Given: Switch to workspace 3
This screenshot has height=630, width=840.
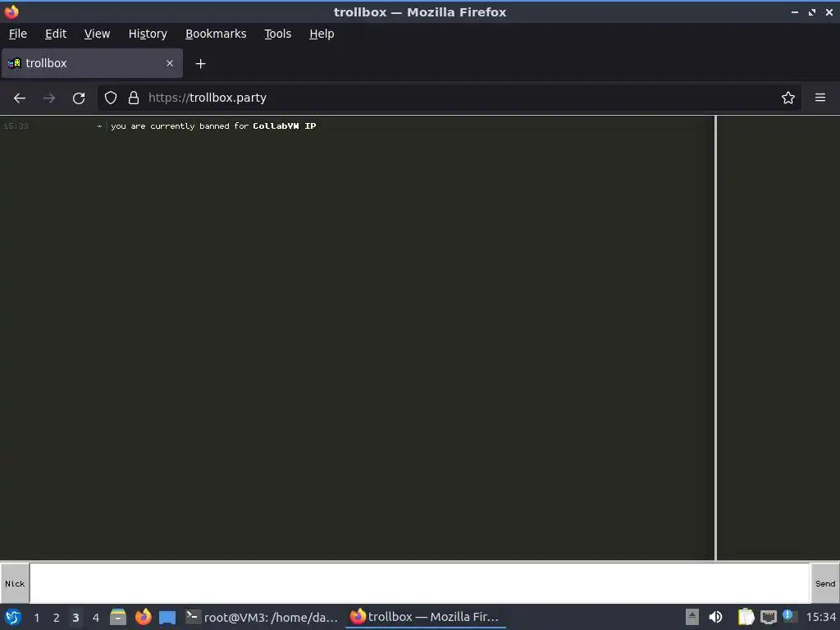Looking at the screenshot, I should (75, 618).
